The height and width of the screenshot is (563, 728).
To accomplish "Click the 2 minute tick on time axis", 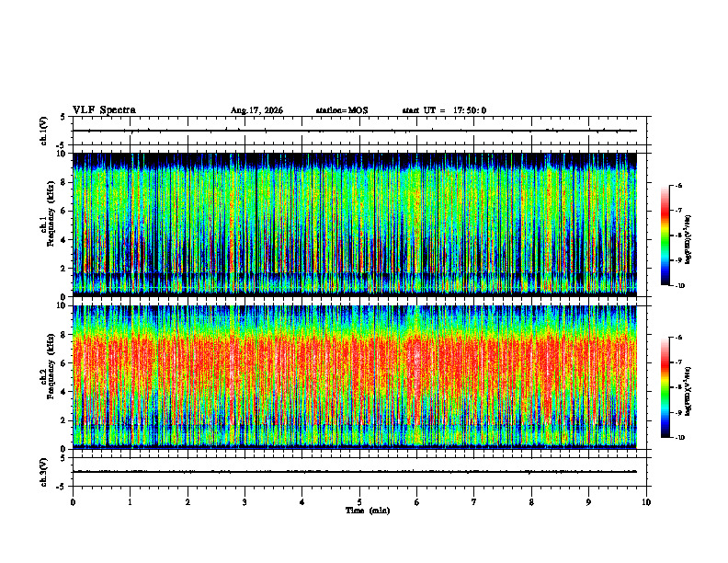I will click(x=188, y=502).
